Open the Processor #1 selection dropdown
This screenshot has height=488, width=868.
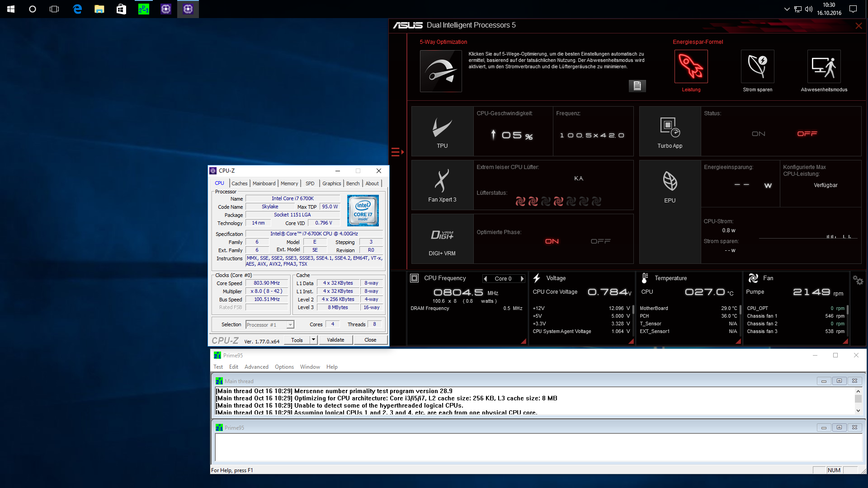point(290,325)
